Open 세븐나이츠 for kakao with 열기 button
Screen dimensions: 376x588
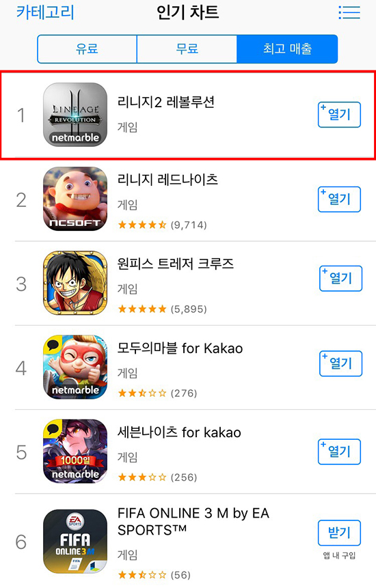(339, 451)
